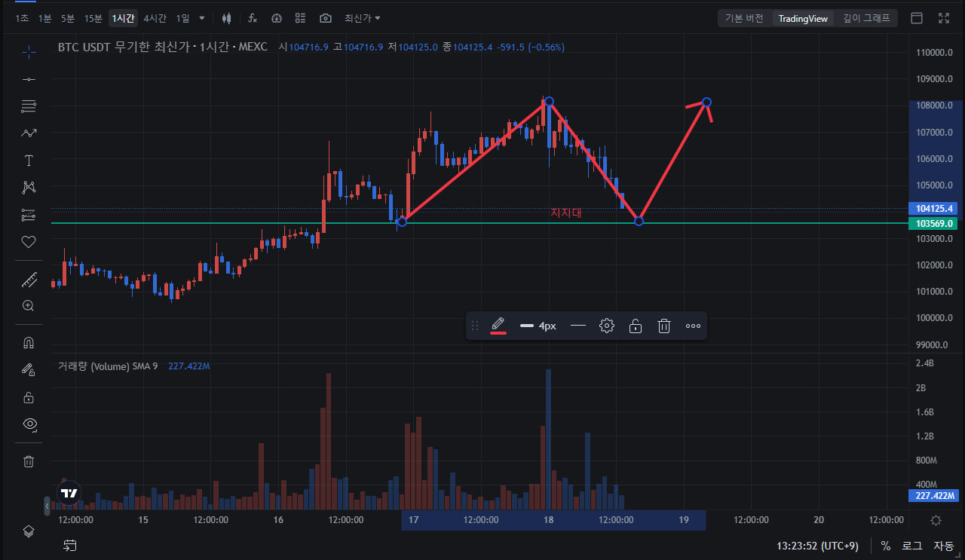Select the brush drawing tool

click(29, 133)
